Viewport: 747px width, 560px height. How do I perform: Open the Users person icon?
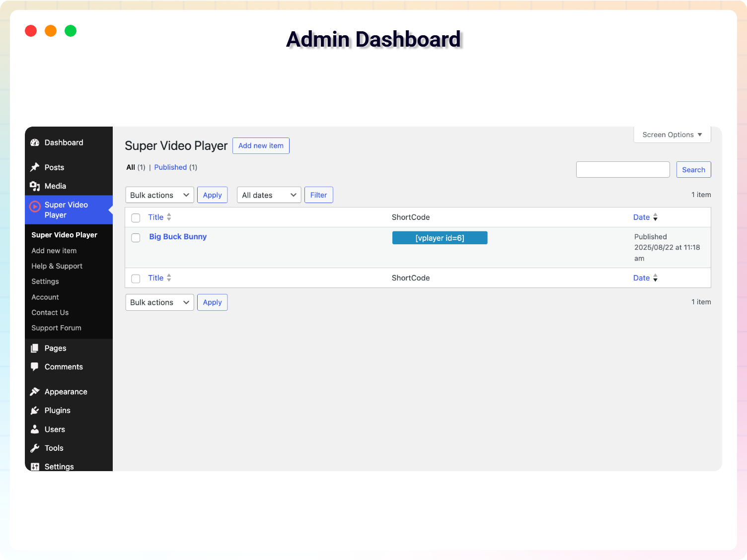(35, 429)
